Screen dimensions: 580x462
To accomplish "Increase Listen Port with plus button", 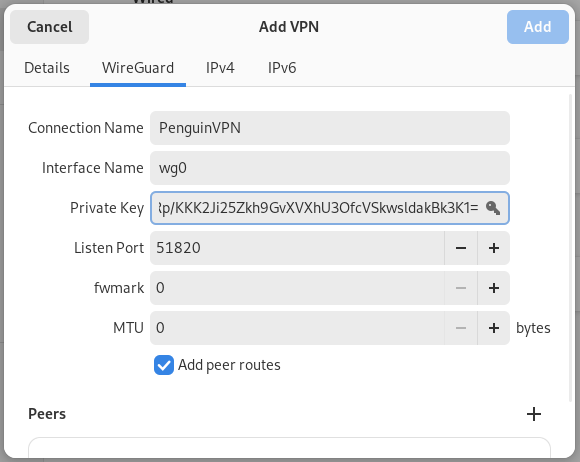I will (x=494, y=248).
